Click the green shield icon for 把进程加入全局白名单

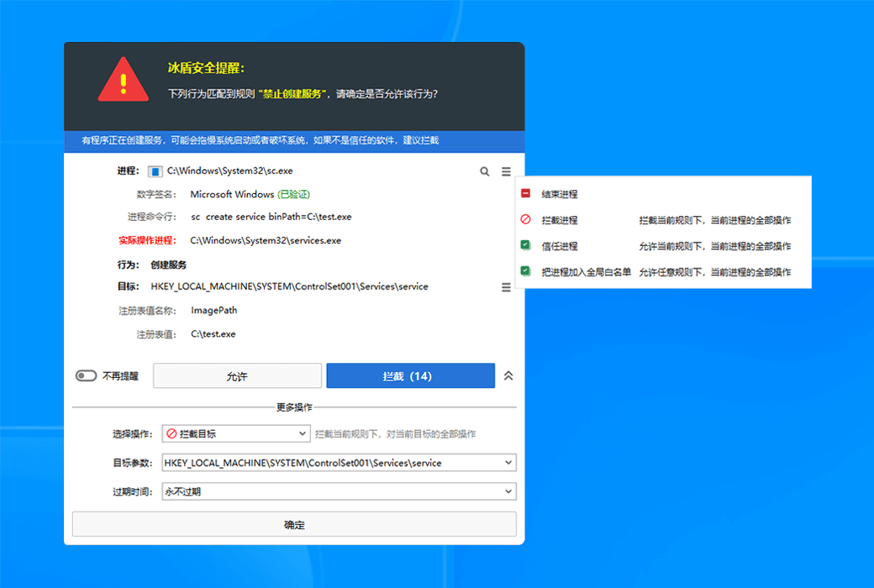point(525,271)
